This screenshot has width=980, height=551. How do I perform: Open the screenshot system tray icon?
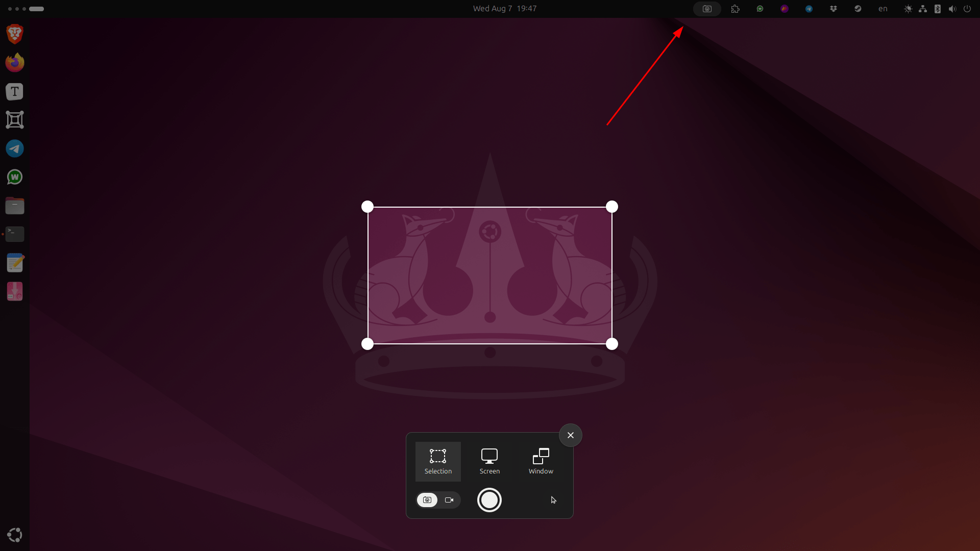[x=706, y=9]
